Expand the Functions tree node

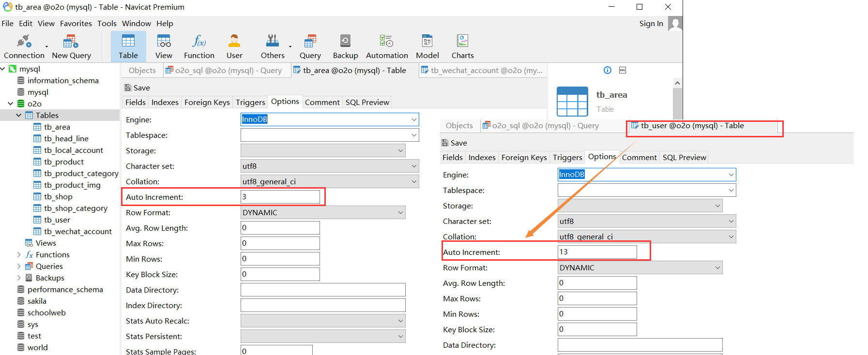point(19,254)
